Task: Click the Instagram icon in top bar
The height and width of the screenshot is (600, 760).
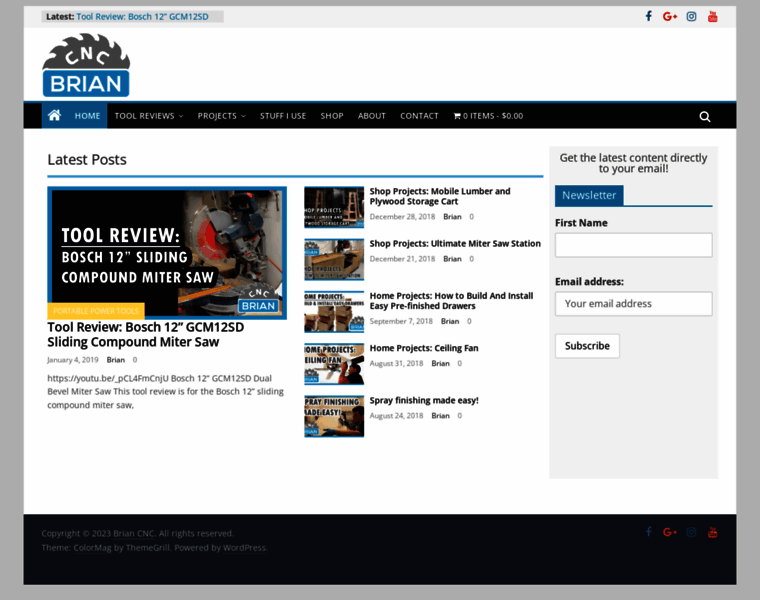Action: 691,16
